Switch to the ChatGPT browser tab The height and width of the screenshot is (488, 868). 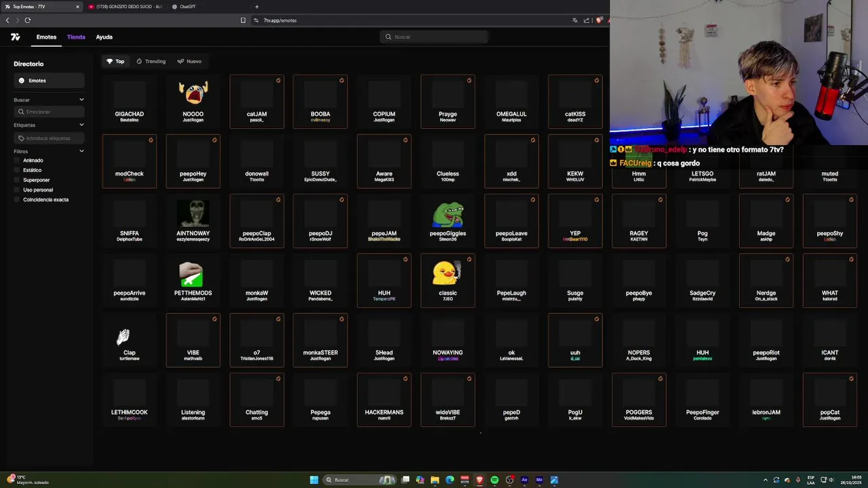[x=209, y=7]
